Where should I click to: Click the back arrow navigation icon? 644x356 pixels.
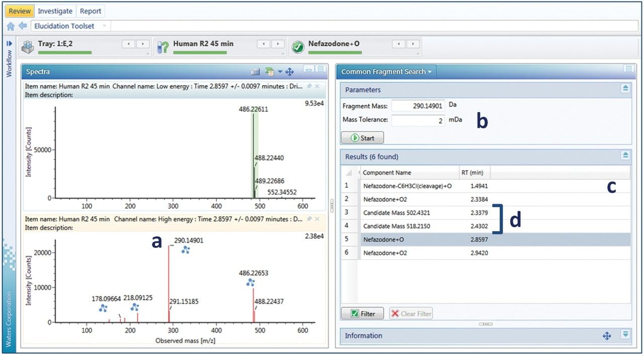coord(23,26)
